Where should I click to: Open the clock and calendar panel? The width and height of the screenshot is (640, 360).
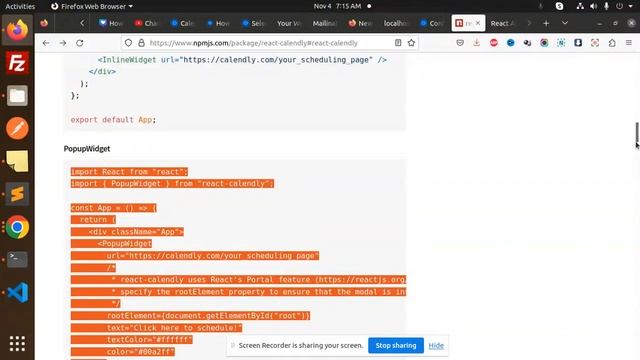click(x=338, y=6)
